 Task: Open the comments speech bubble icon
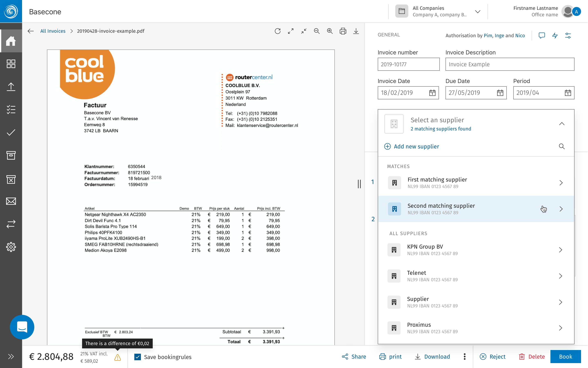click(x=542, y=36)
